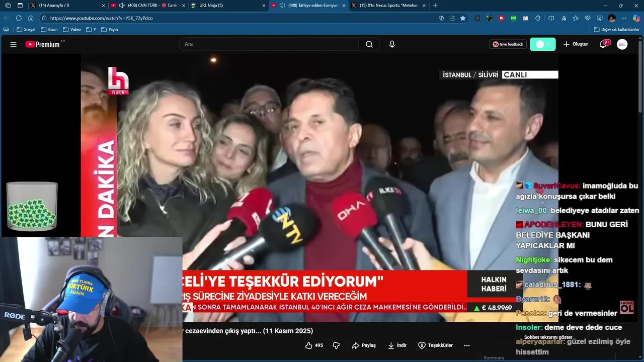Image resolution: width=644 pixels, height=362 pixels.
Task: Open browser profile picture
Action: point(612,18)
